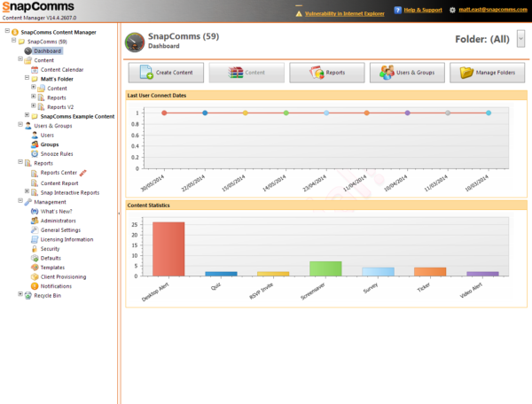Open Vulnerability in Internet Explorer link
532x404 pixels.
[x=344, y=13]
